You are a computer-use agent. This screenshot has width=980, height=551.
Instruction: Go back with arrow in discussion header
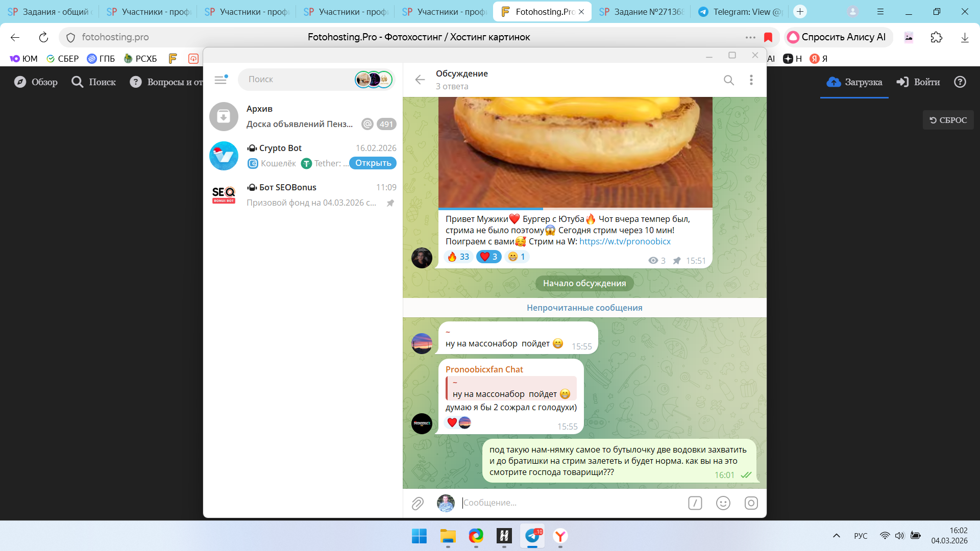pos(420,80)
